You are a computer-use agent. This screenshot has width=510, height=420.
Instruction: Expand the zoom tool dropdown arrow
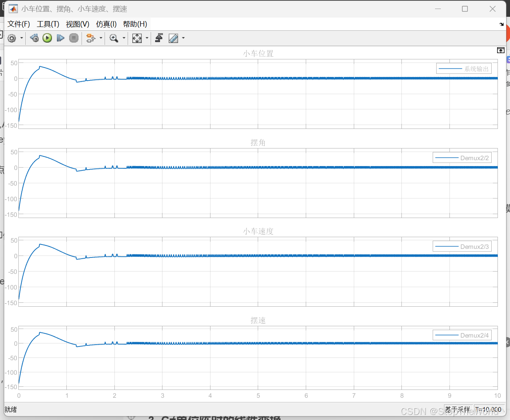point(124,38)
